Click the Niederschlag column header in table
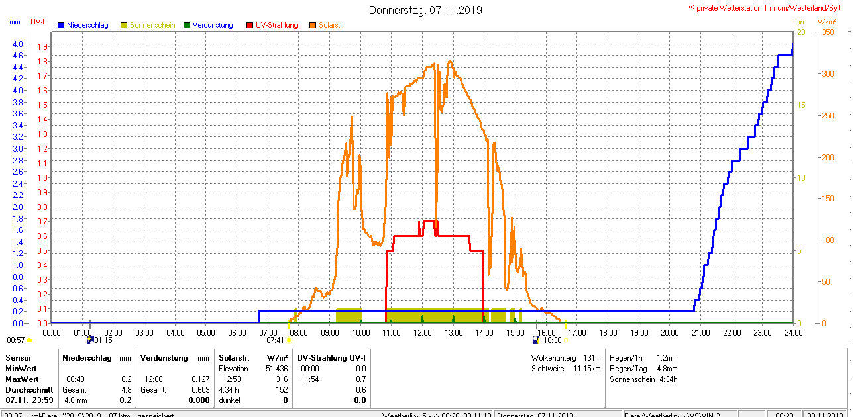The image size is (868, 417). 87,357
